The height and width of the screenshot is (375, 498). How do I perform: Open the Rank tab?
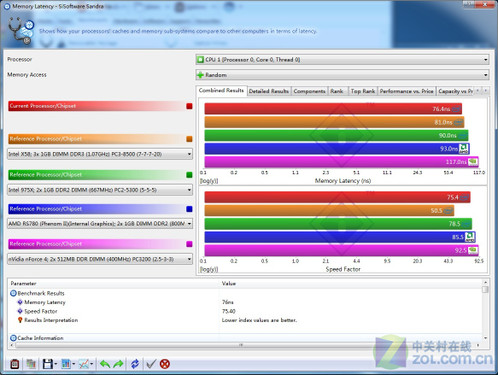tap(337, 91)
